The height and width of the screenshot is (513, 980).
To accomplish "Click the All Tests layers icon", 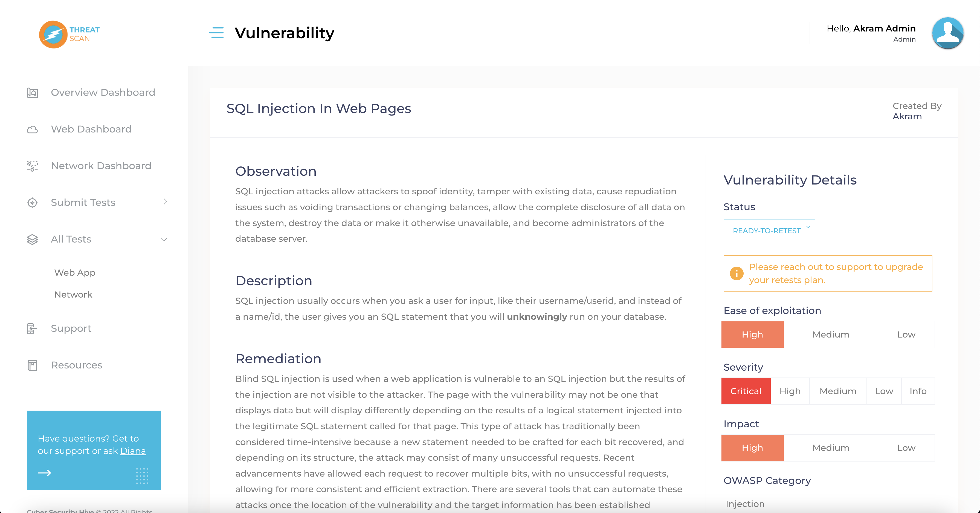I will [x=32, y=239].
